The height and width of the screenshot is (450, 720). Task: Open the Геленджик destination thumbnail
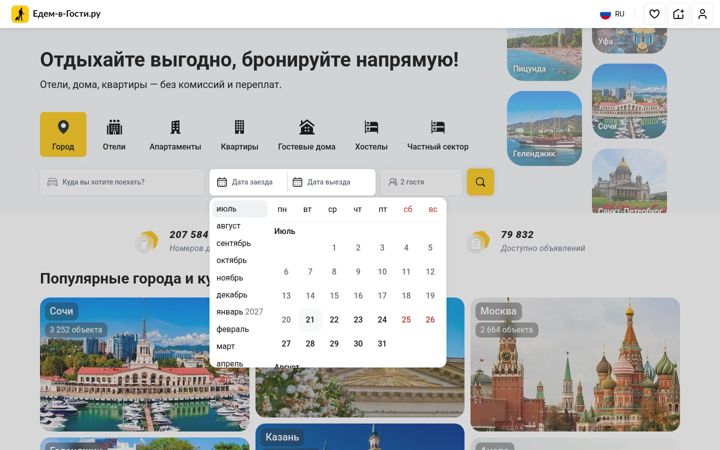pos(544,128)
